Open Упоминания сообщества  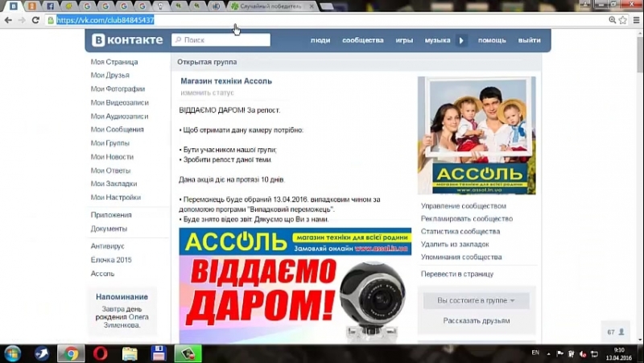(x=461, y=257)
